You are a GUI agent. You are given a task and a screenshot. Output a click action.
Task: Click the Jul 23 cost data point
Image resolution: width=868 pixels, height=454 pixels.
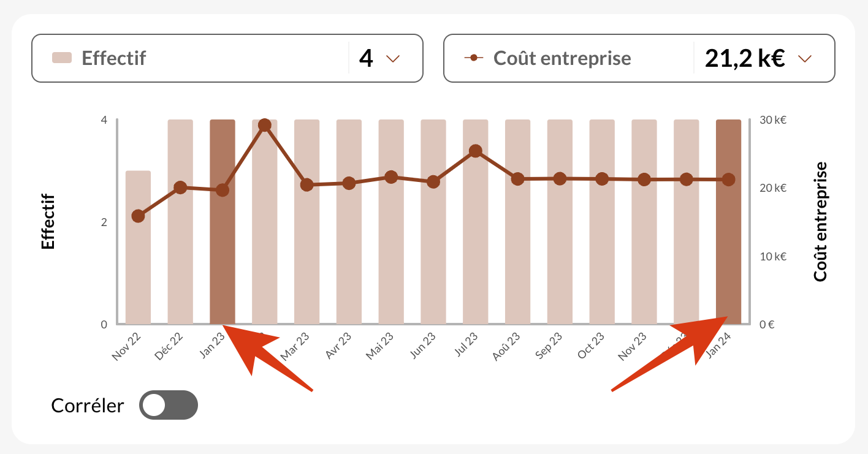475,151
